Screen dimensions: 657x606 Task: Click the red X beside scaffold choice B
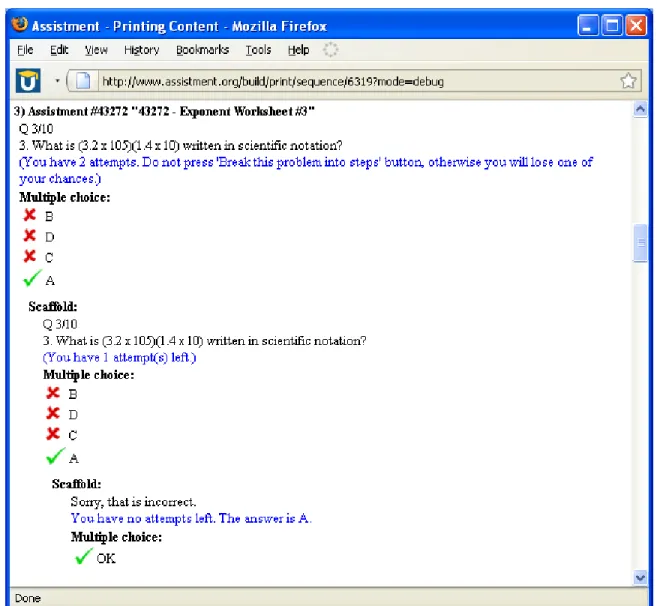pos(53,393)
